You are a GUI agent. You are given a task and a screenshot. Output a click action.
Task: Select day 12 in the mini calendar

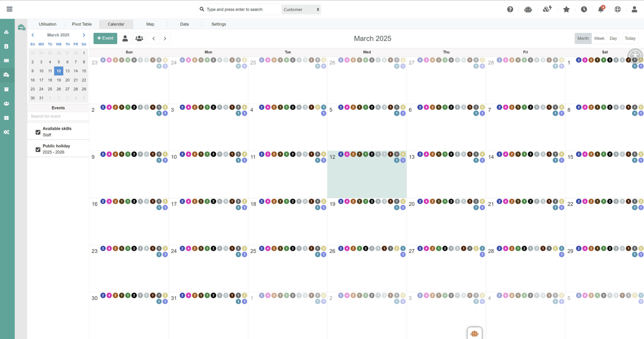pos(59,71)
